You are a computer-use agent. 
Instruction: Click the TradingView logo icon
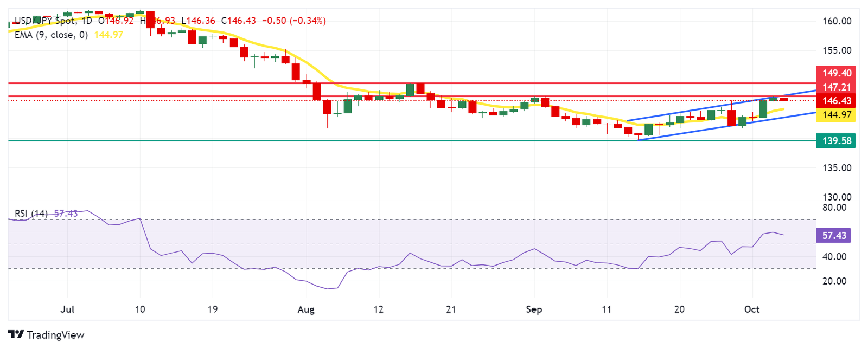[16, 334]
